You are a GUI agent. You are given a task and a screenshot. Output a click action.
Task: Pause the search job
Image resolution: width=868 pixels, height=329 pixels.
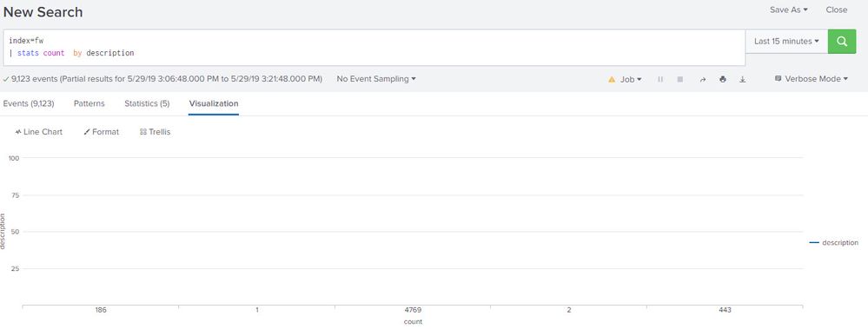660,80
